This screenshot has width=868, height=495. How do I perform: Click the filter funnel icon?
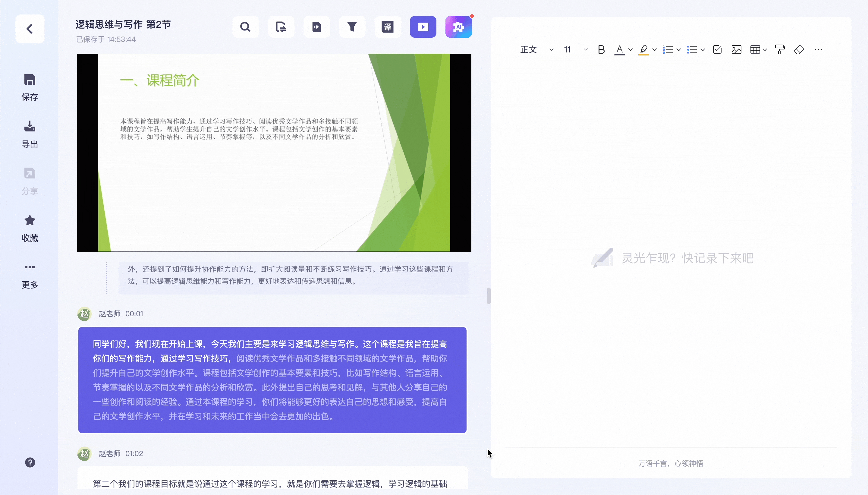pos(352,27)
